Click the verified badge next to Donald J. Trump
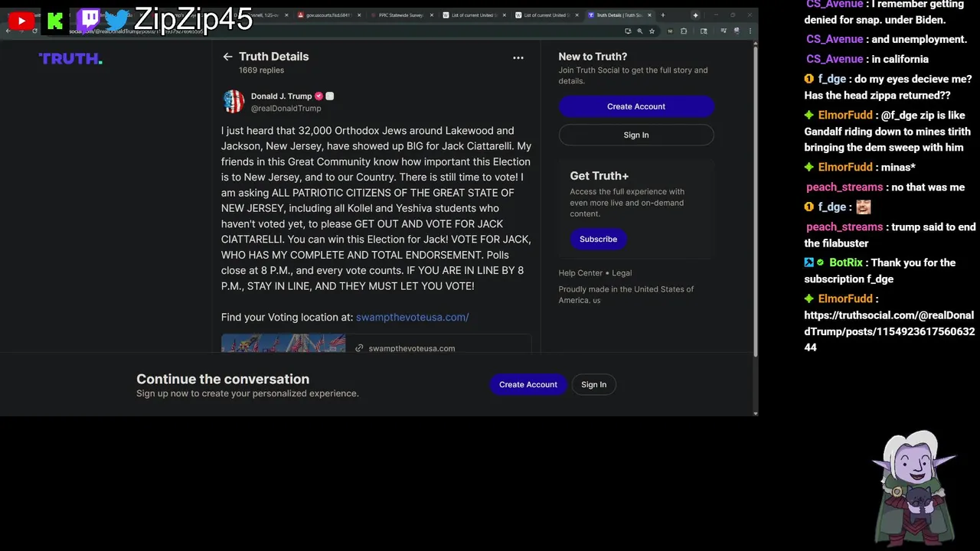 [x=318, y=96]
